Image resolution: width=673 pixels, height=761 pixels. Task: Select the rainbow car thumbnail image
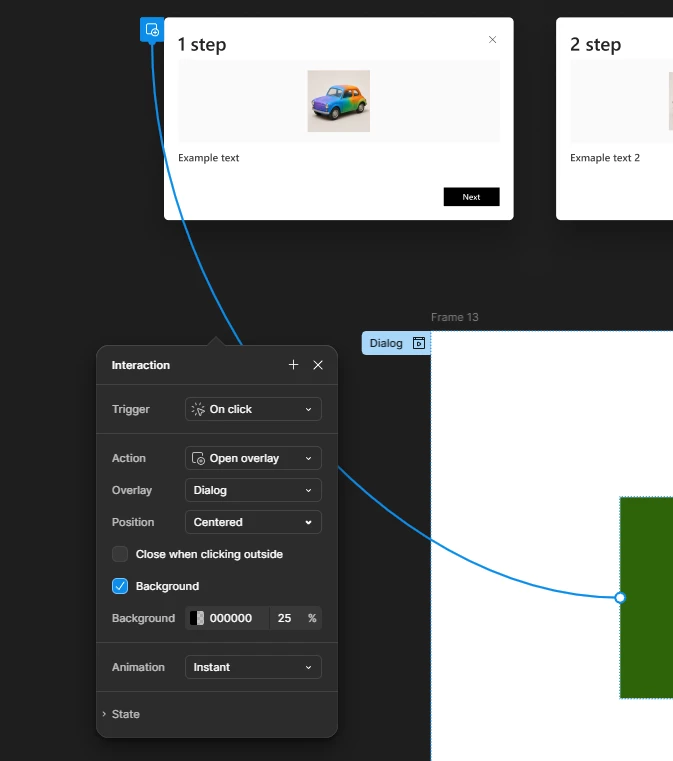click(x=339, y=101)
